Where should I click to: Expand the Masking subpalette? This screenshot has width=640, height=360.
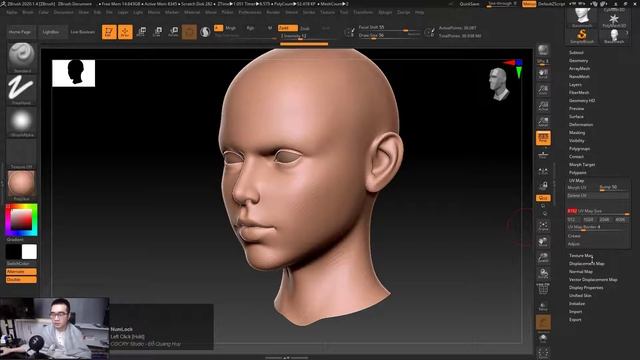577,133
